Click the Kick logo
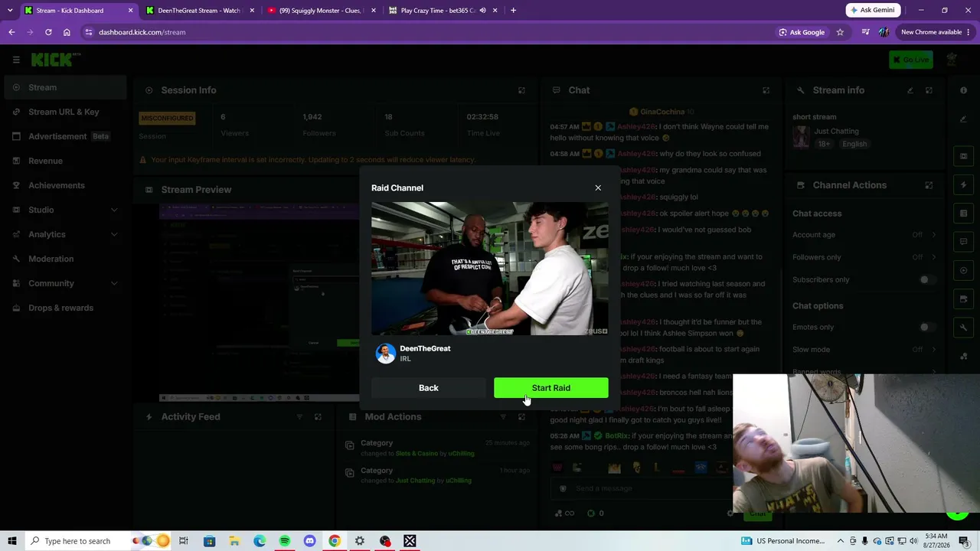This screenshot has height=551, width=980. pyautogui.click(x=54, y=60)
